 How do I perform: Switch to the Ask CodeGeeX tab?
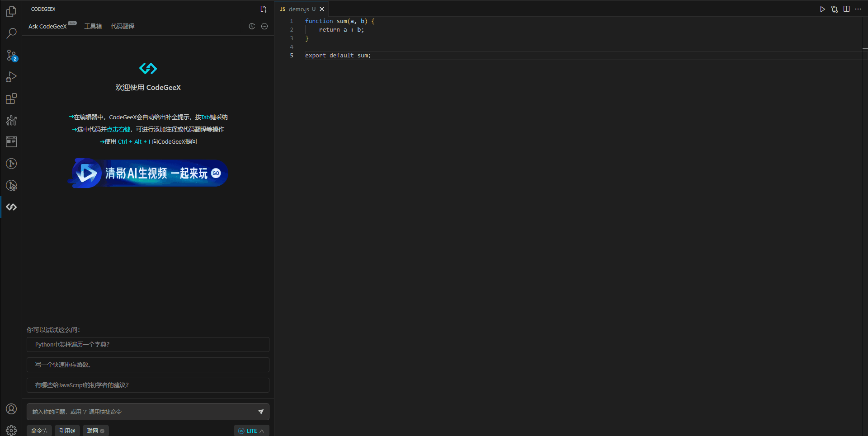coord(47,26)
